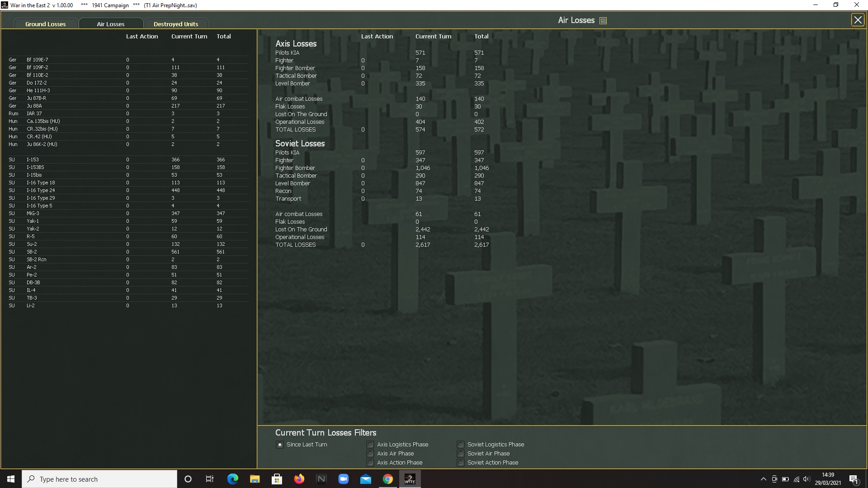868x488 pixels.
Task: Open War in the East taskbar icon
Action: click(x=410, y=479)
